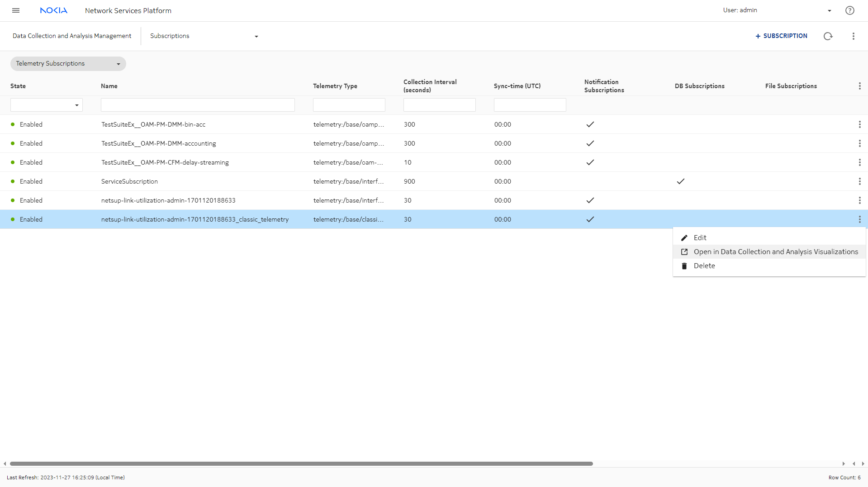The image size is (868, 487).
Task: Open table column settings kebab menu
Action: (859, 86)
